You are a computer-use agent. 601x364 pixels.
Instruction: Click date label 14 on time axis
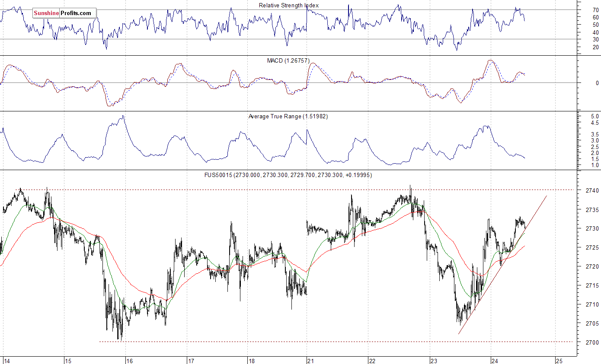coord(7,361)
